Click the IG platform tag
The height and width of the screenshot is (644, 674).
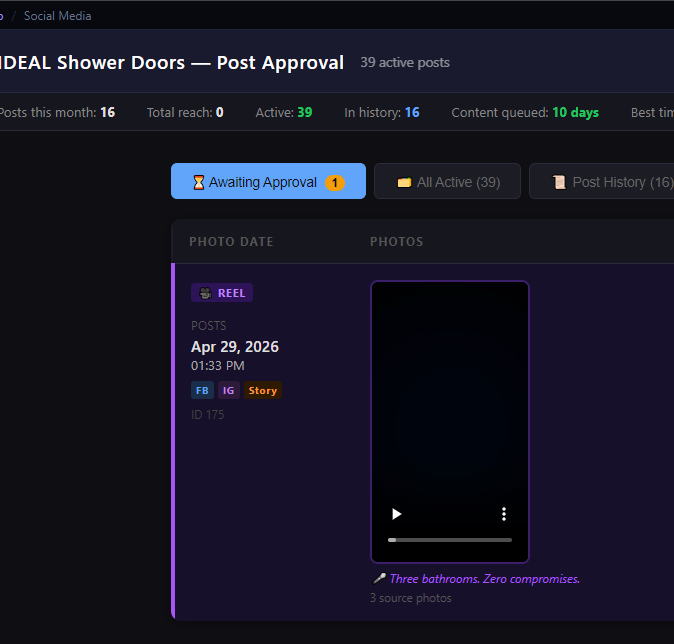[228, 390]
